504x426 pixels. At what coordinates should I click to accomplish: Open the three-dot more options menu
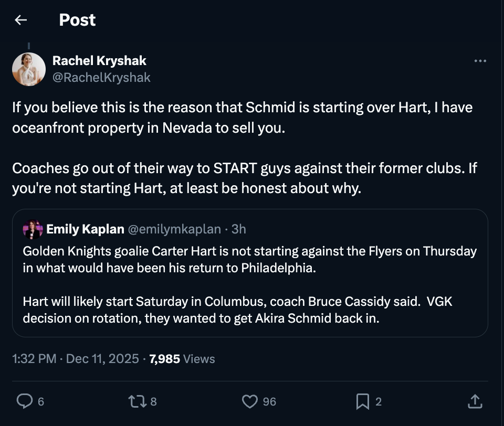point(480,61)
